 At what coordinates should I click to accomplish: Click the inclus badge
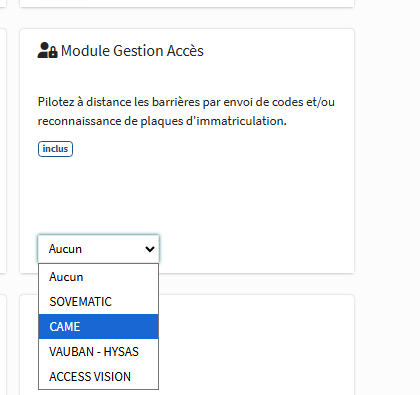(55, 149)
